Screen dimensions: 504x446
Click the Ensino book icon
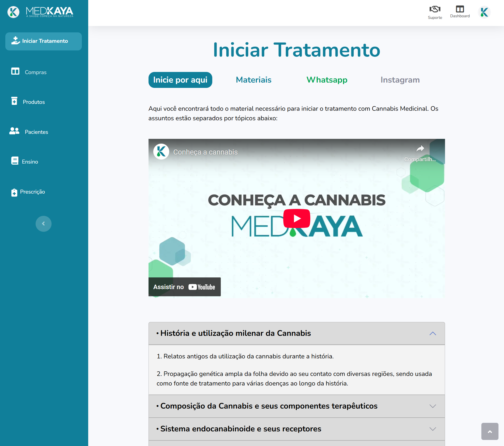coord(15,161)
